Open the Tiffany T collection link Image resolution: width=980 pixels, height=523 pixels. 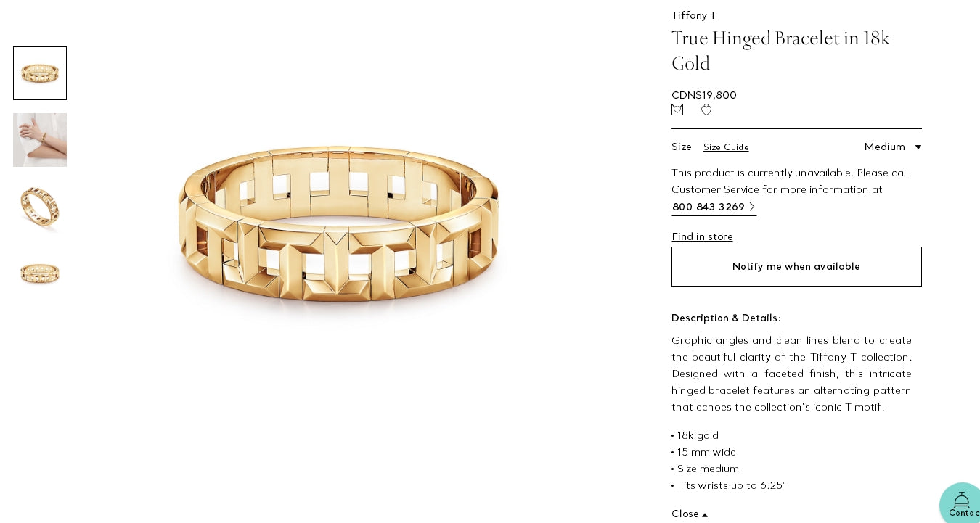[x=694, y=15]
